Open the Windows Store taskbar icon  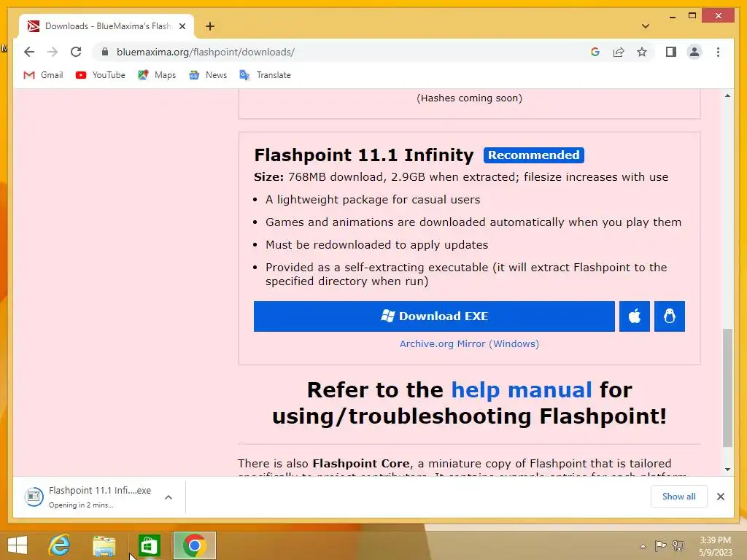click(149, 545)
